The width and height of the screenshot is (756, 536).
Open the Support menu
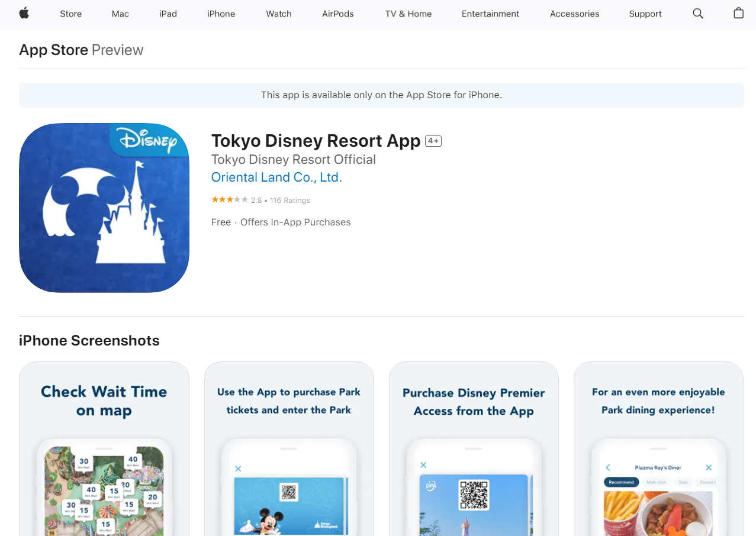tap(645, 14)
